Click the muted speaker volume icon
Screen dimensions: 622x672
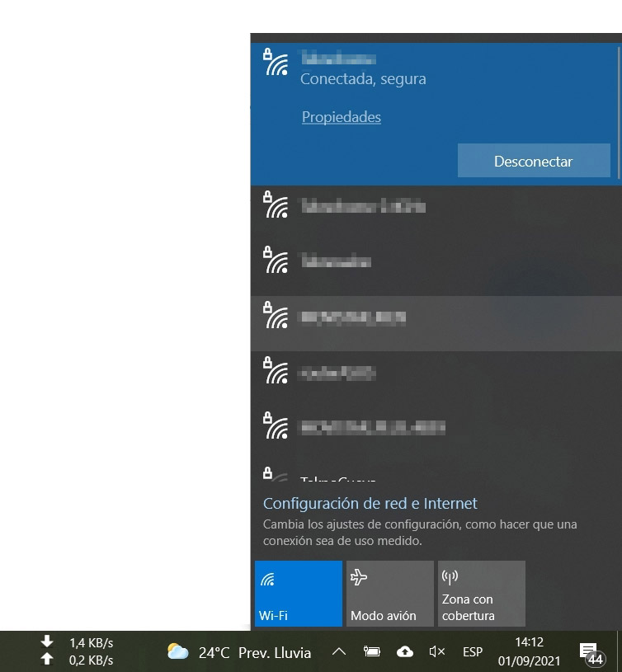pos(437,652)
